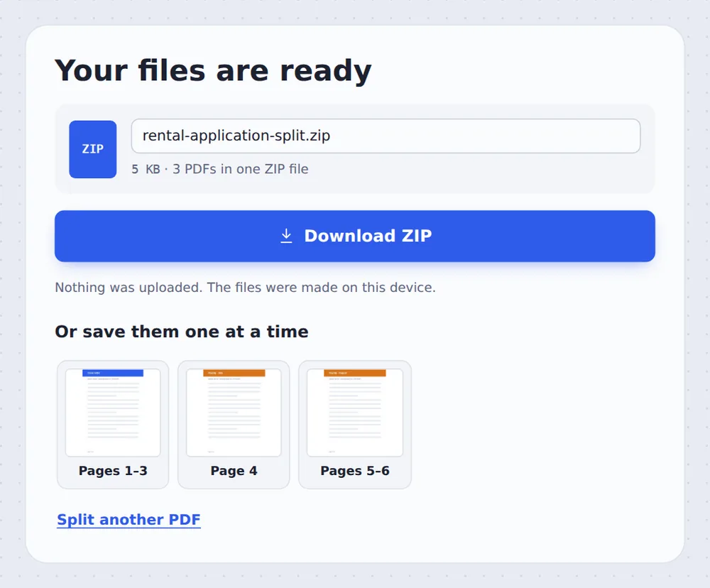Click the blue ZIP file icon
710x588 pixels.
92,149
